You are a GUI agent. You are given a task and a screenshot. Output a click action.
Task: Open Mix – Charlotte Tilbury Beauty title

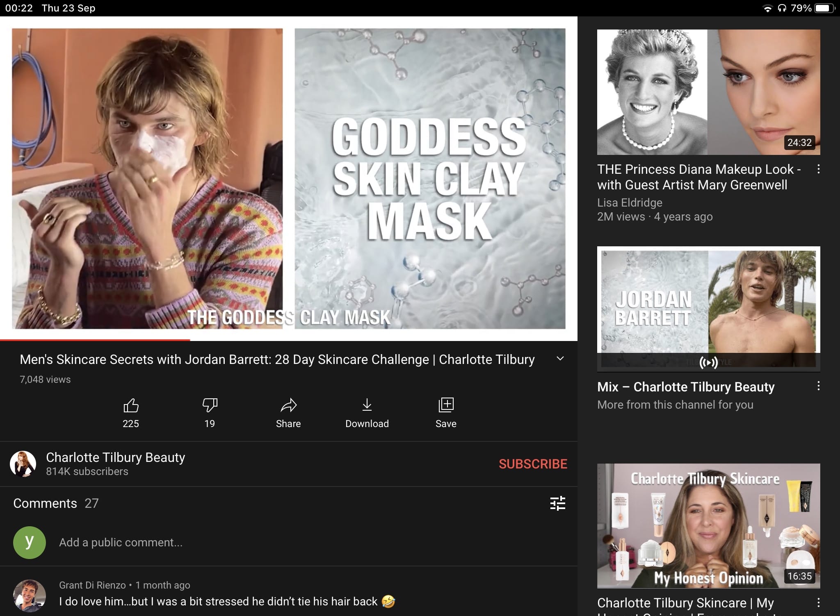pos(686,387)
